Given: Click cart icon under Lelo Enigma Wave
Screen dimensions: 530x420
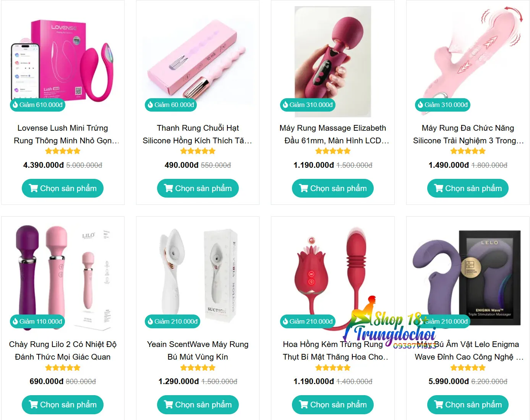Looking at the screenshot, I should [439, 405].
